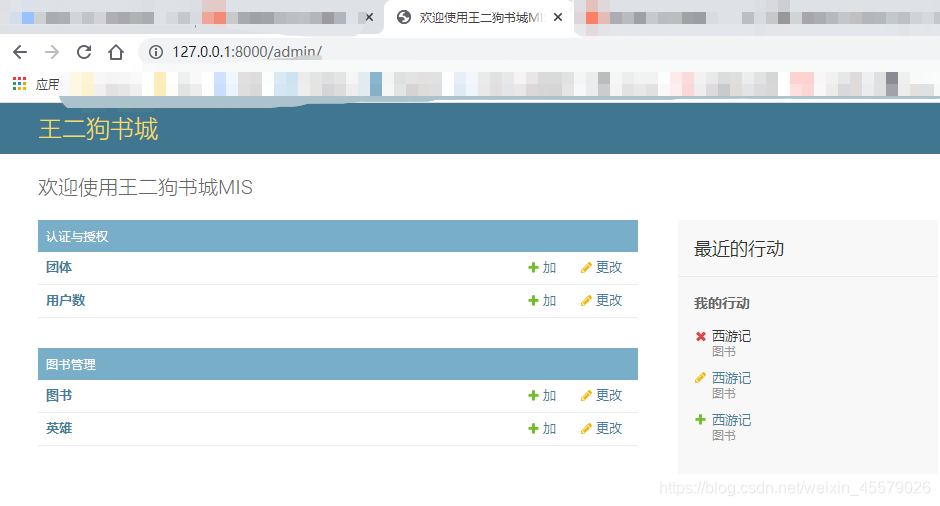Go back using the browser back arrow
Image resolution: width=940 pixels, height=506 pixels.
[20, 52]
